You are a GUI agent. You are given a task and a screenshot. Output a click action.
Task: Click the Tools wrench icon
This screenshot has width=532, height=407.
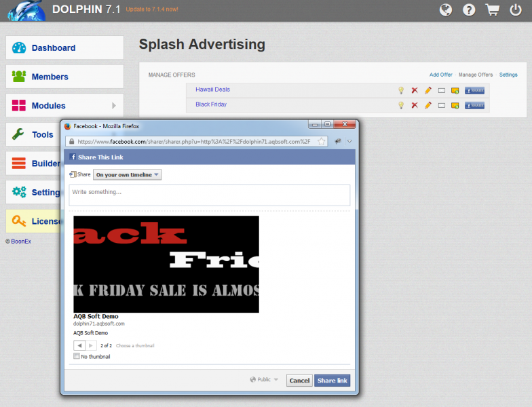click(x=18, y=134)
